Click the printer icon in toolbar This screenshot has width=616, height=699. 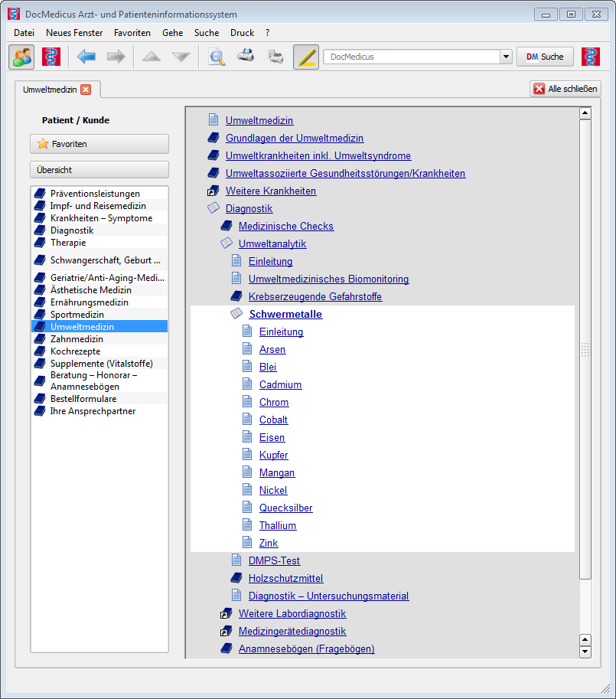246,56
